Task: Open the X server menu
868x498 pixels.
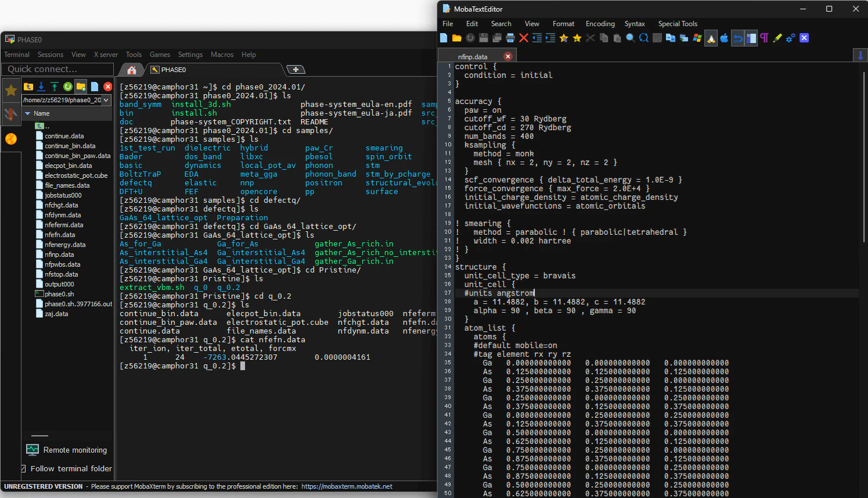Action: (x=106, y=55)
